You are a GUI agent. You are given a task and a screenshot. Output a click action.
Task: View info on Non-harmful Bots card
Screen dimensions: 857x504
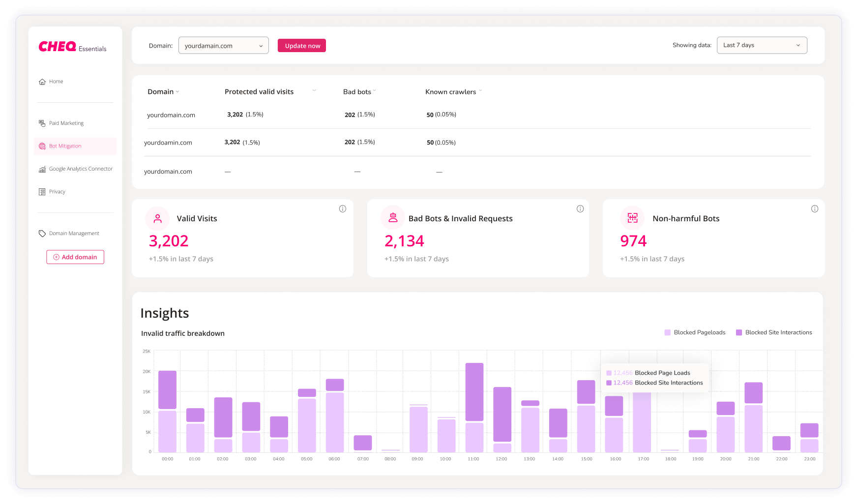click(x=815, y=208)
